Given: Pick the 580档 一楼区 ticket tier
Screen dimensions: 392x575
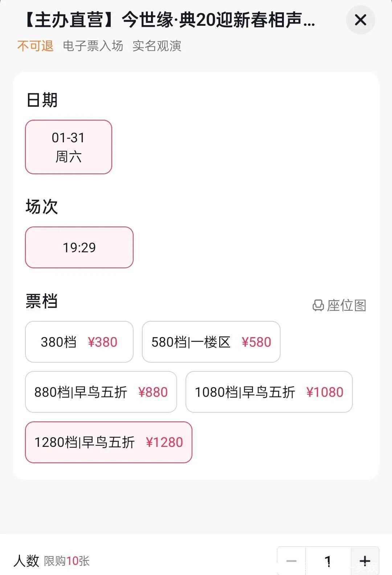Looking at the screenshot, I should tap(211, 342).
